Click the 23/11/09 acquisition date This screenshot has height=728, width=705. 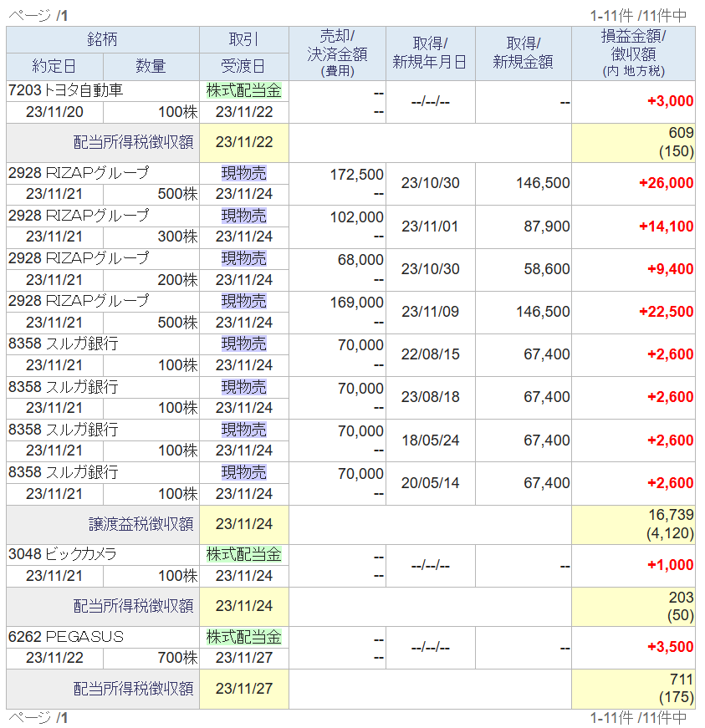(430, 312)
